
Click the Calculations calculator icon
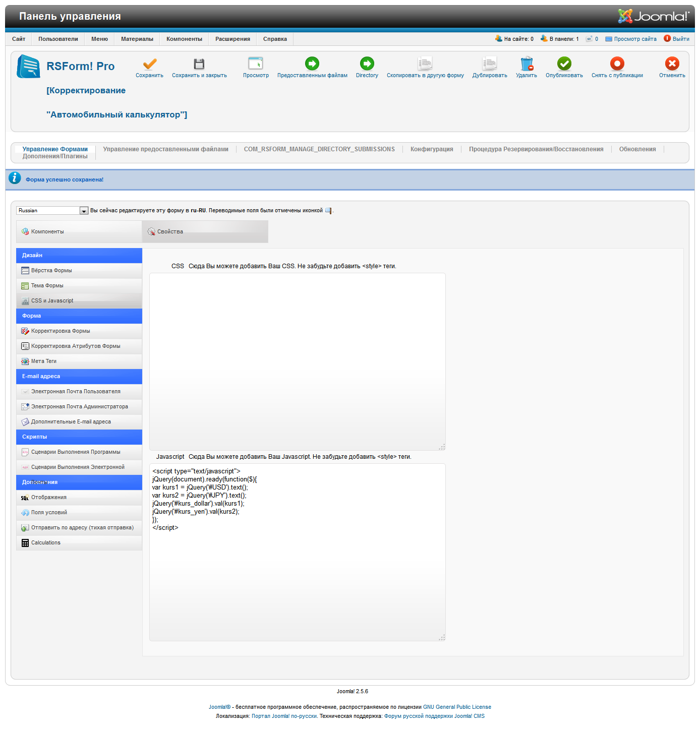point(25,543)
